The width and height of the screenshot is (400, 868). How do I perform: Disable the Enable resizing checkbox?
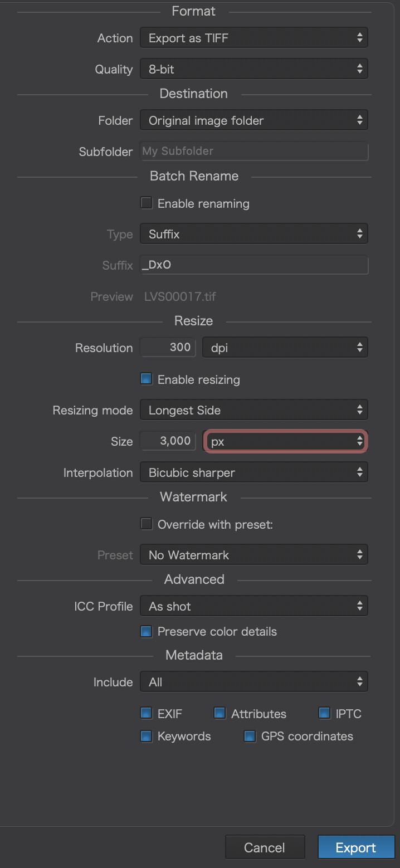click(x=147, y=379)
